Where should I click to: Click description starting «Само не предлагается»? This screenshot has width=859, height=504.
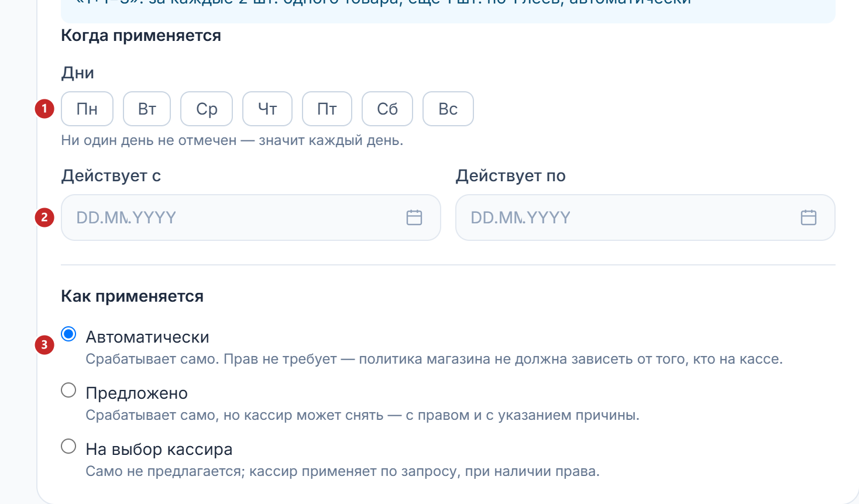(x=342, y=471)
